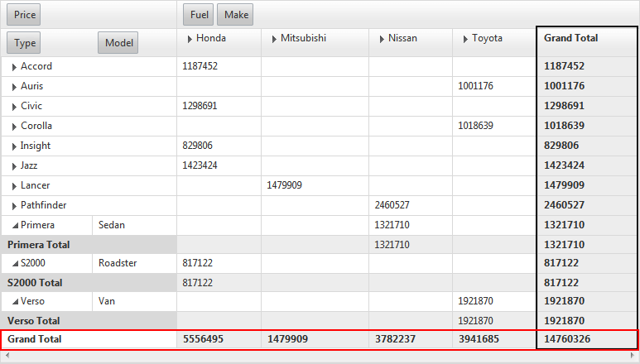Expand the Jazz row
Screen dimensions: 640x364
click(x=14, y=166)
